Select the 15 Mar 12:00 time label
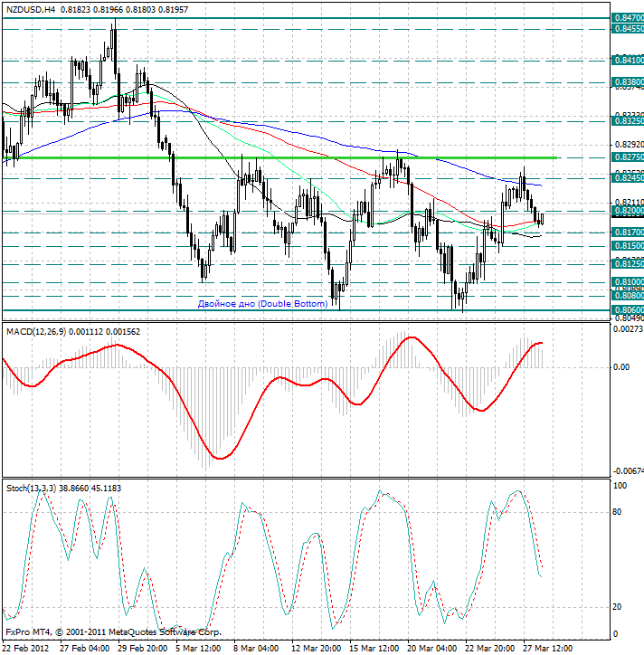This screenshot has height=655, width=644. (x=374, y=648)
